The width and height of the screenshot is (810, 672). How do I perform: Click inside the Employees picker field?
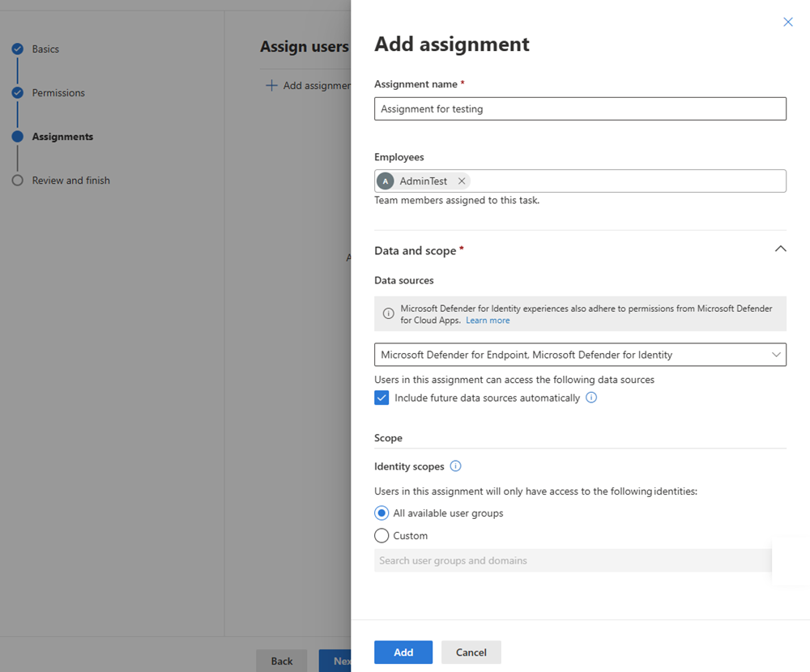[x=580, y=181]
